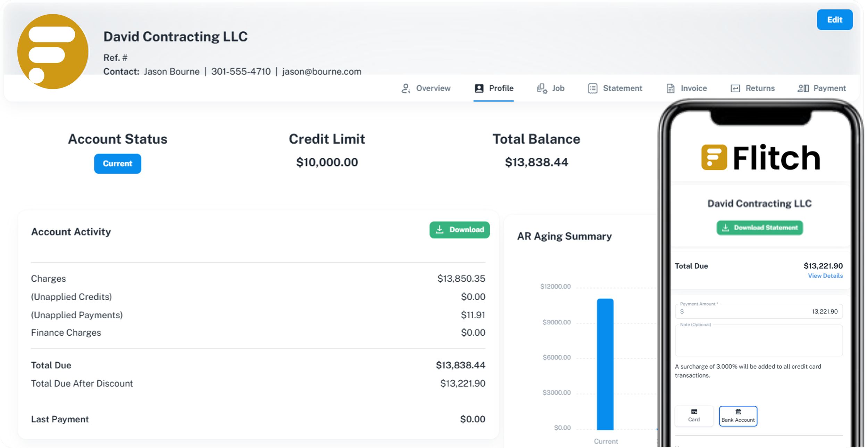
Task: Go to the Invoice tab
Action: point(687,88)
